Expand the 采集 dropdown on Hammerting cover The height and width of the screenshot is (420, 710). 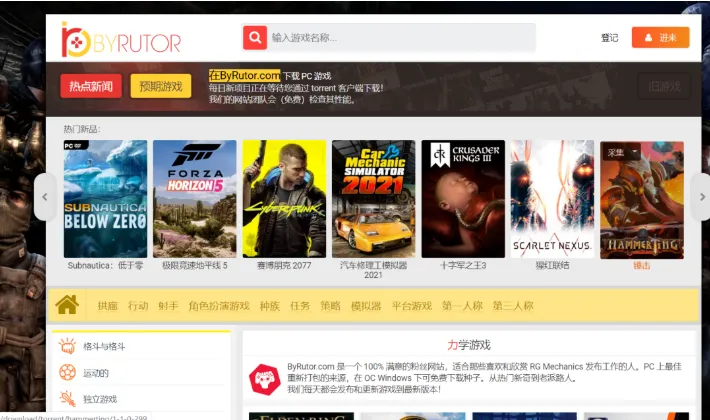pos(622,153)
